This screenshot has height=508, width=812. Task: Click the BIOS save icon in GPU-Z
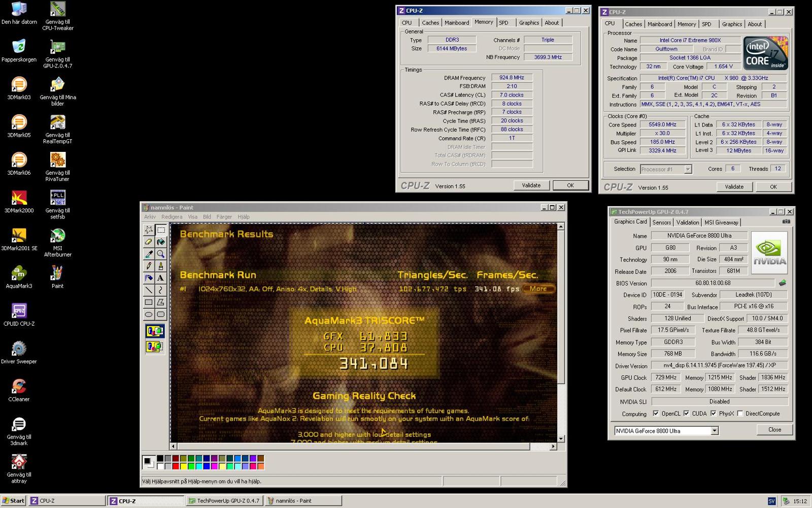782,283
